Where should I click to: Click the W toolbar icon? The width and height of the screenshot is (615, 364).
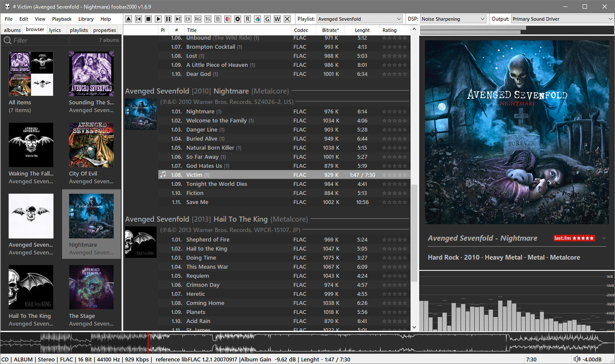277,19
